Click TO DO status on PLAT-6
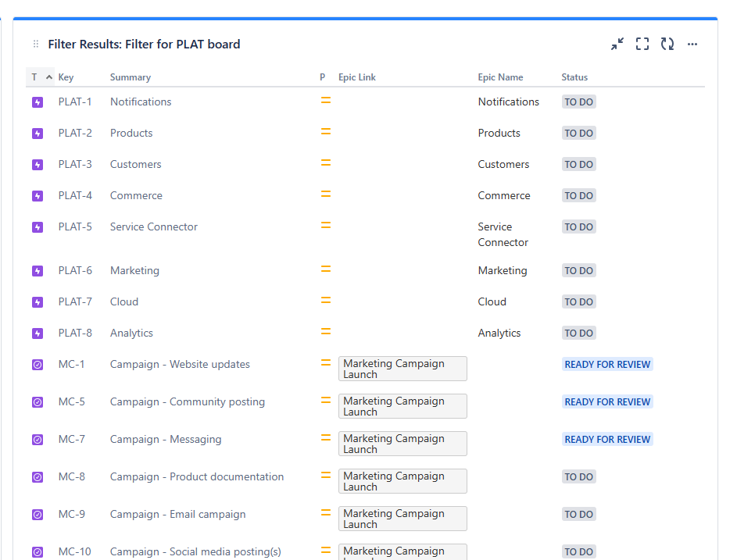 point(578,270)
